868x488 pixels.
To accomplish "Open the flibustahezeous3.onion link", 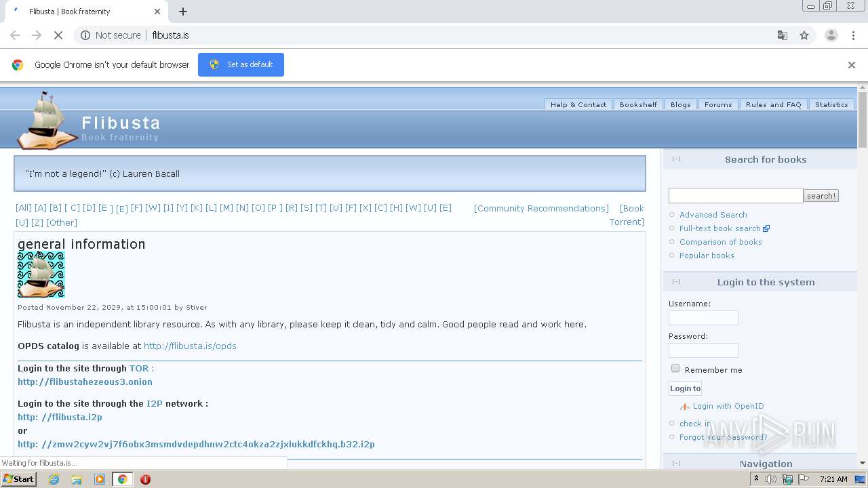I will tap(85, 382).
